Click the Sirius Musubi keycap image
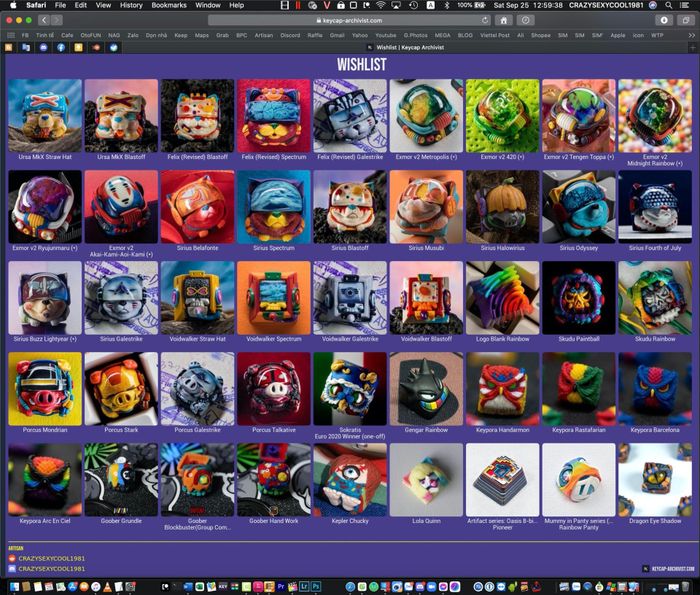 tap(427, 206)
